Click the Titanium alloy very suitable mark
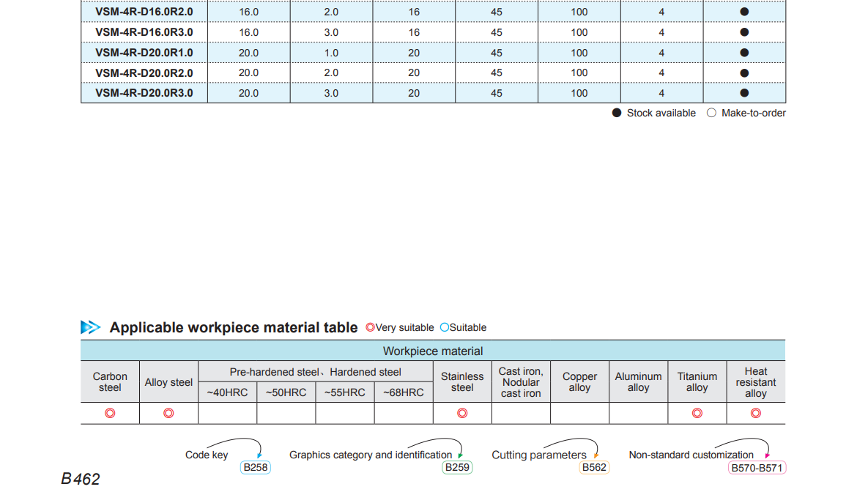The width and height of the screenshot is (868, 503). tap(697, 413)
